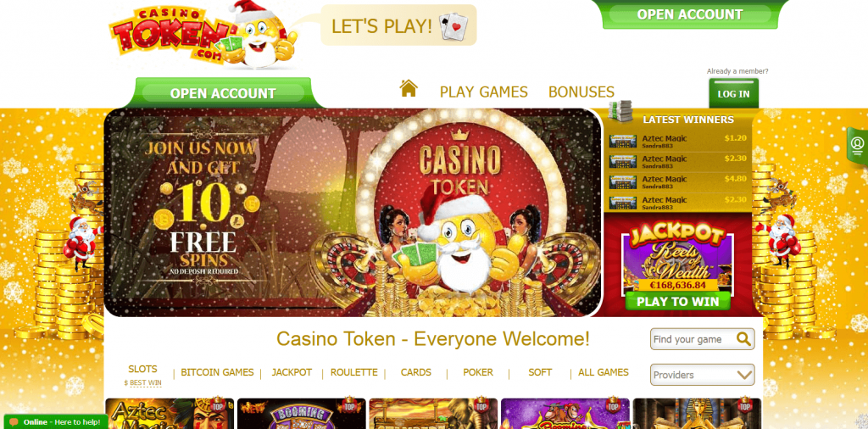868x429 pixels.
Task: Click the top-right Open Account button
Action: click(x=690, y=15)
